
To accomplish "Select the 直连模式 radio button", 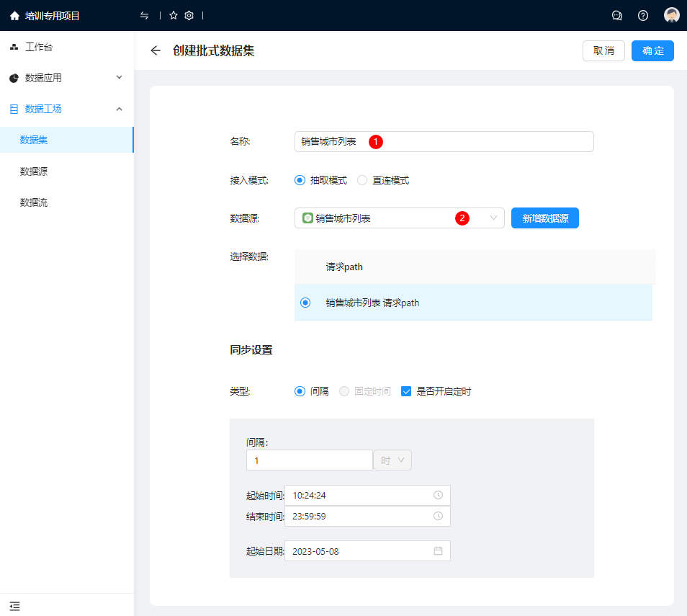I will (x=362, y=181).
